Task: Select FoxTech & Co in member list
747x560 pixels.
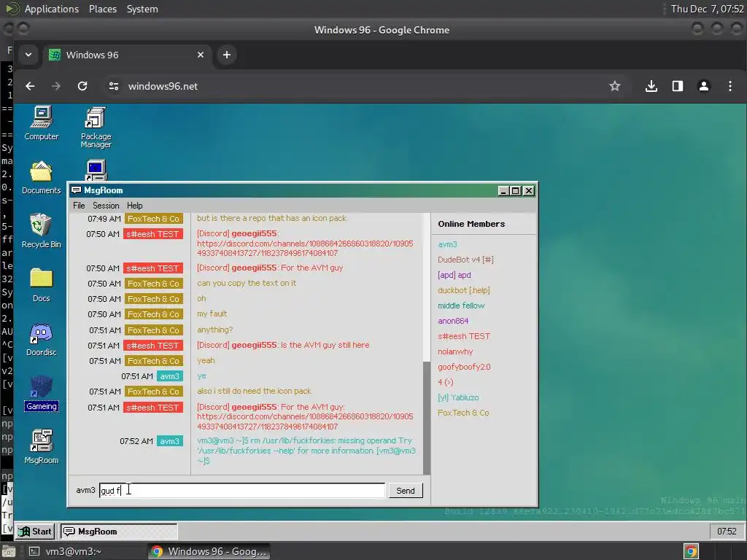Action: pyautogui.click(x=463, y=413)
